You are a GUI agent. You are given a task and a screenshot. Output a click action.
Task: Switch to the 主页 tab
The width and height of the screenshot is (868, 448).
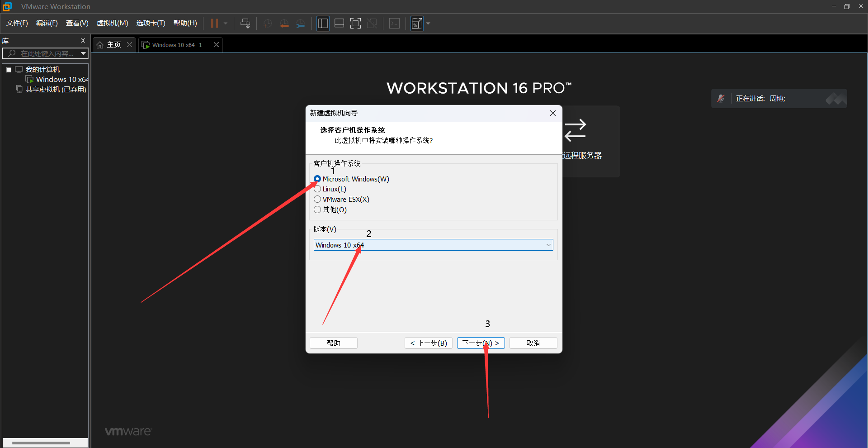[x=114, y=45]
